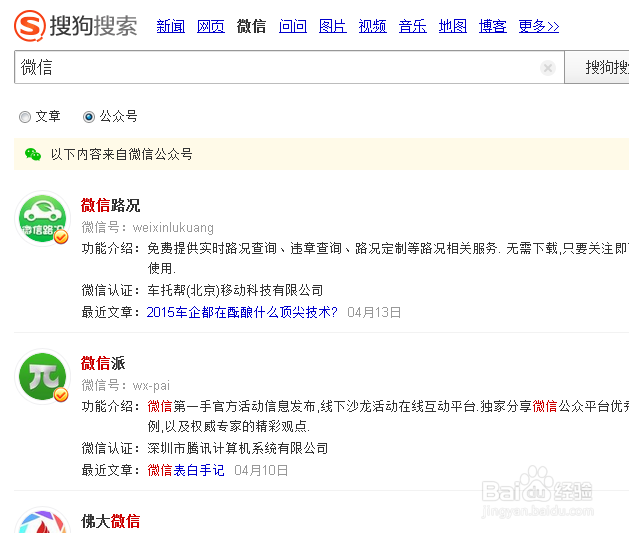Open the 博客 search tab
The height and width of the screenshot is (533, 629).
(x=493, y=26)
